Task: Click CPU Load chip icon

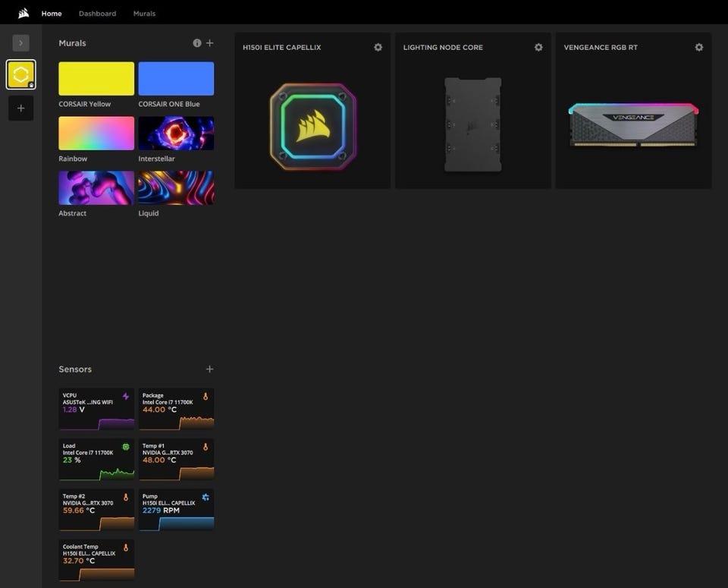Action: click(x=126, y=447)
